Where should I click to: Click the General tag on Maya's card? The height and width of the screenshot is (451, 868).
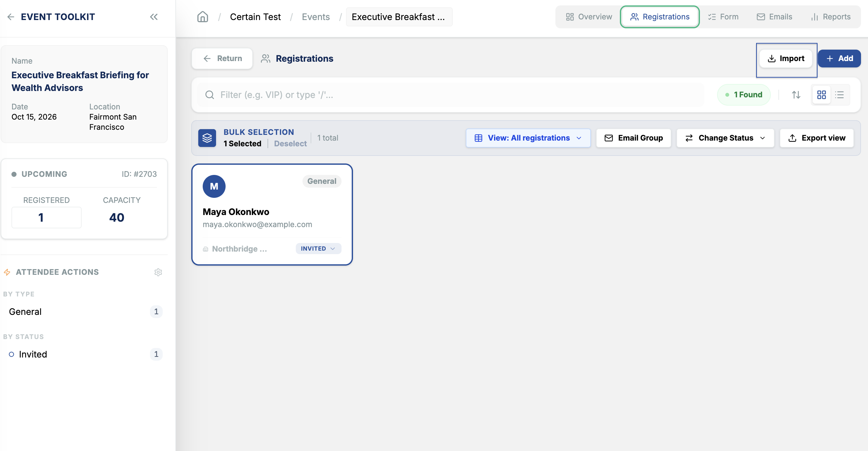click(322, 181)
